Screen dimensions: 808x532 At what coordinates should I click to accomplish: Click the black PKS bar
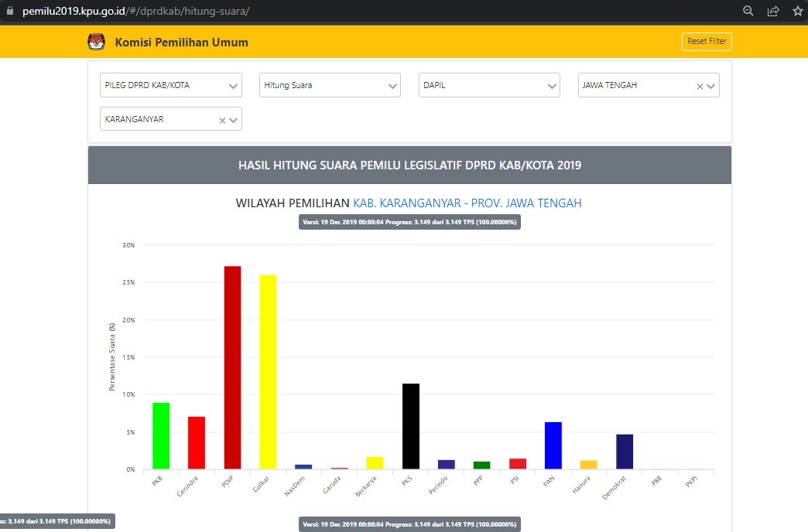[x=410, y=426]
